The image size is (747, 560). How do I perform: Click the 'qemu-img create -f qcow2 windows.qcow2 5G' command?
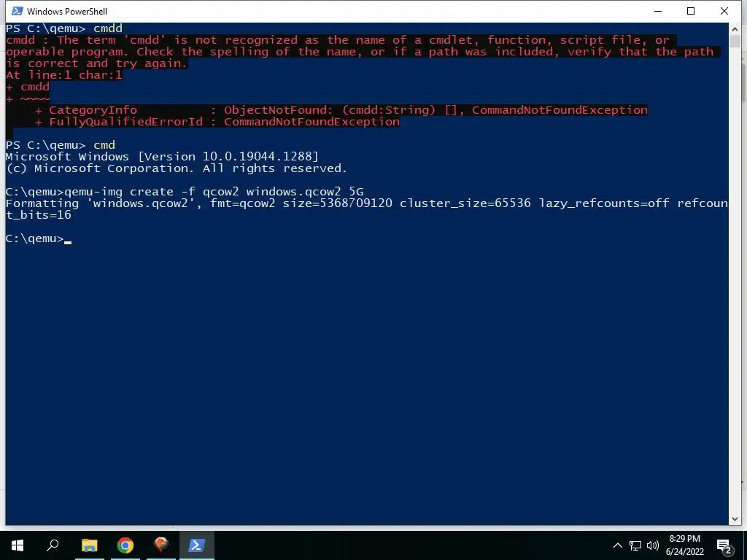(214, 192)
